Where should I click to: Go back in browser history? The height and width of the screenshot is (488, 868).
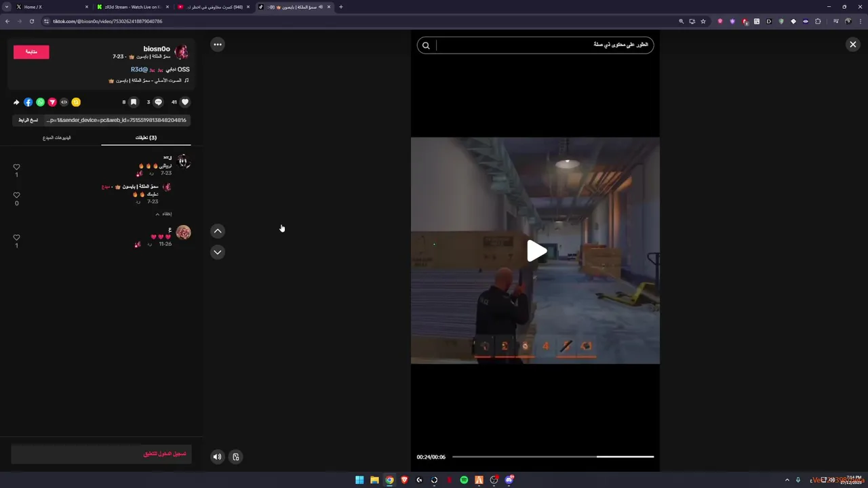pyautogui.click(x=7, y=21)
